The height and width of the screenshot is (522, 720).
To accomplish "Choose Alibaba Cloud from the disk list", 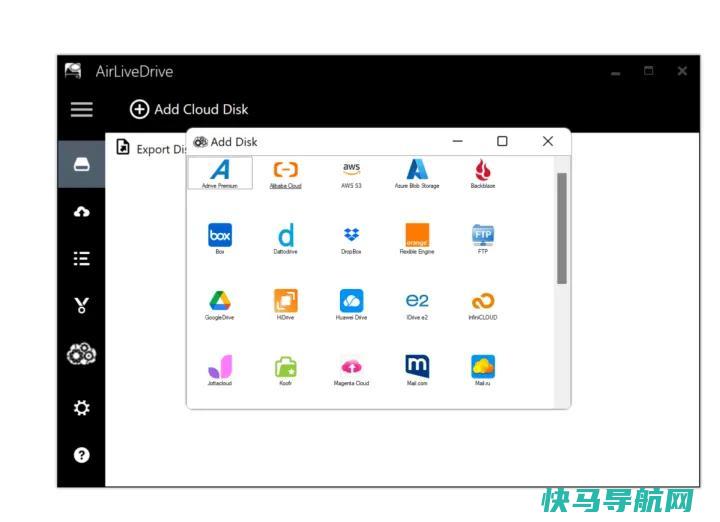I will click(286, 174).
